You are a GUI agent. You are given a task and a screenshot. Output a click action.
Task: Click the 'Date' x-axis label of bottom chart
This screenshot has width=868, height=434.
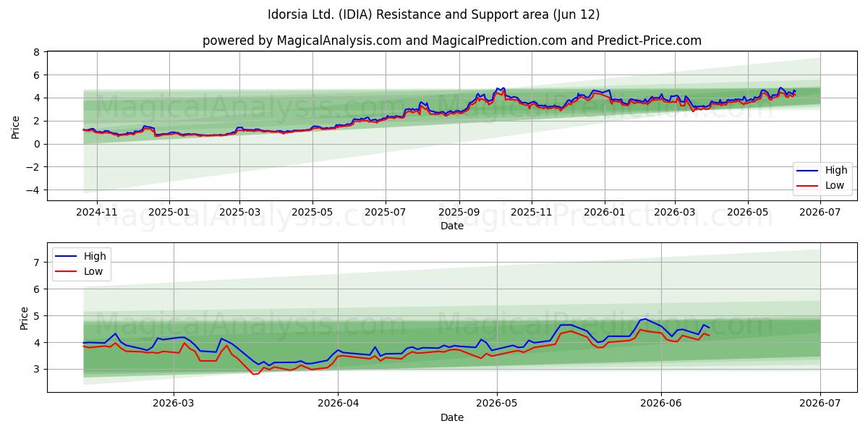pos(452,417)
